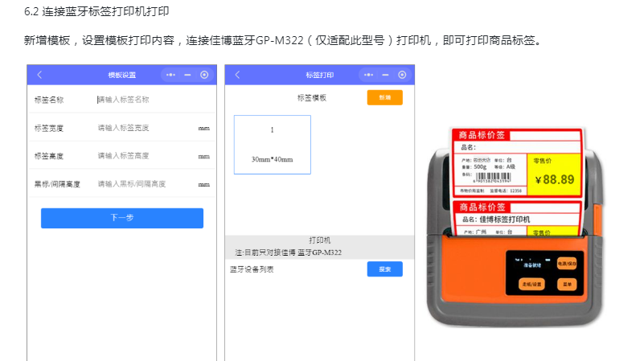This screenshot has width=644, height=361.
Task: Click the 标签打印 title text
Action: coord(319,75)
